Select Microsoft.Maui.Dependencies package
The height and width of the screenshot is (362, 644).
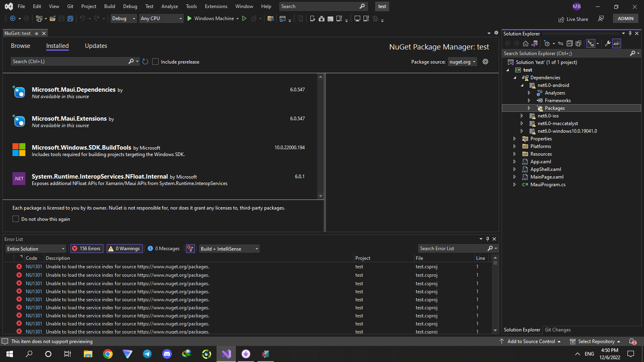click(159, 93)
